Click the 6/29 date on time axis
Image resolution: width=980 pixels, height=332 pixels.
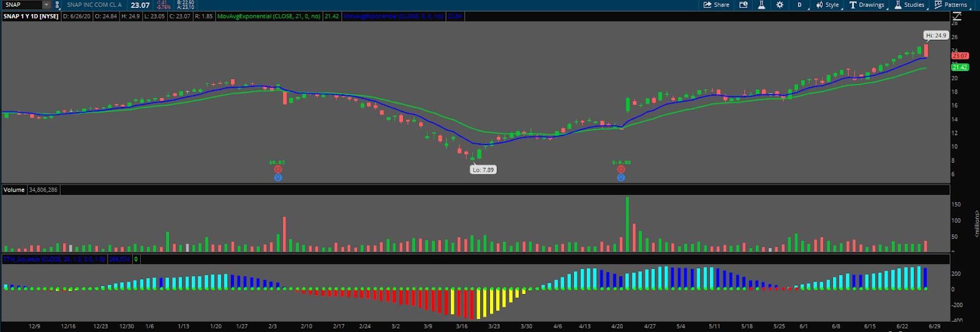(934, 326)
